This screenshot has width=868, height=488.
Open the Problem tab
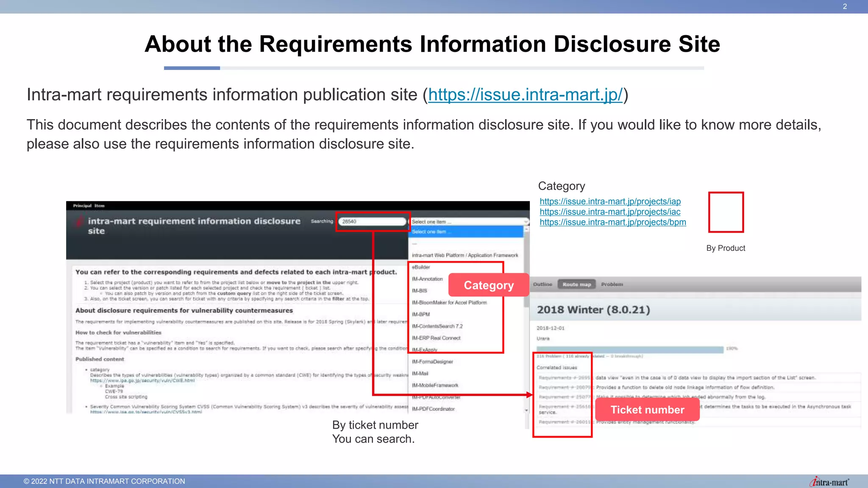(x=612, y=284)
